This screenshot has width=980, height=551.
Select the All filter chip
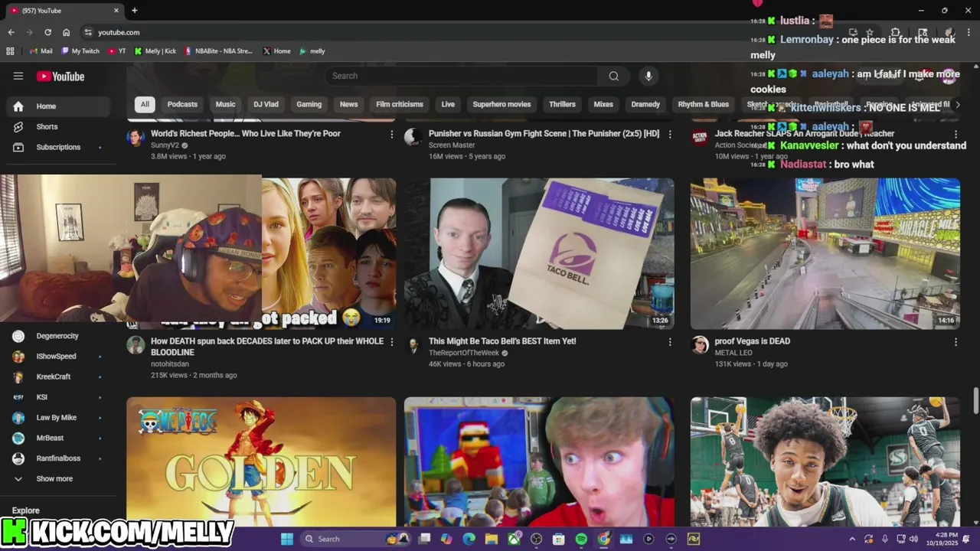pyautogui.click(x=145, y=104)
